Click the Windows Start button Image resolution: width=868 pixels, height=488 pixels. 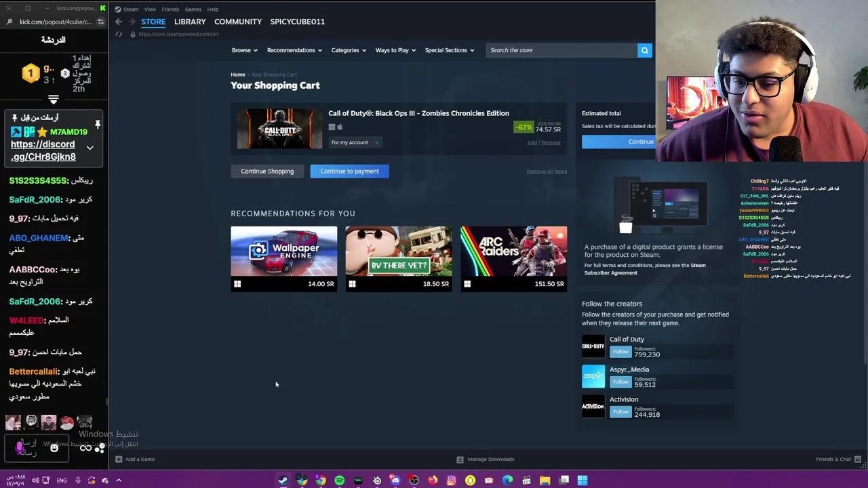[x=582, y=480]
